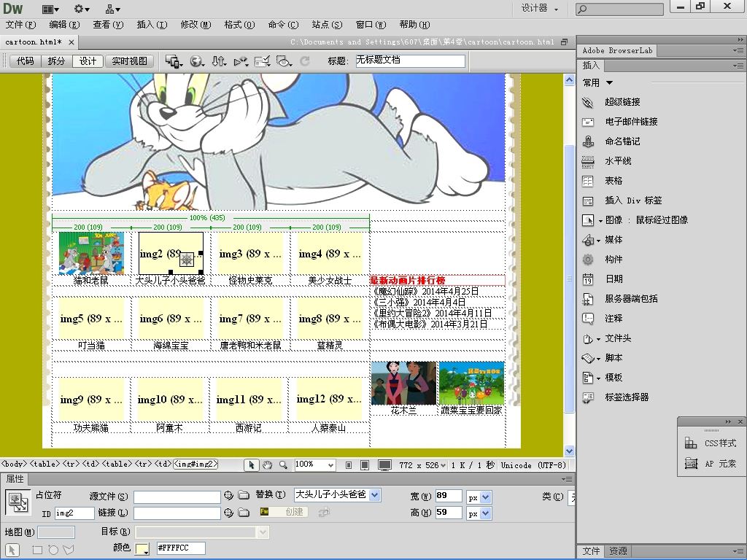Image resolution: width=747 pixels, height=560 pixels.
Task: Select the polygon hotspot tool
Action: tap(69, 550)
